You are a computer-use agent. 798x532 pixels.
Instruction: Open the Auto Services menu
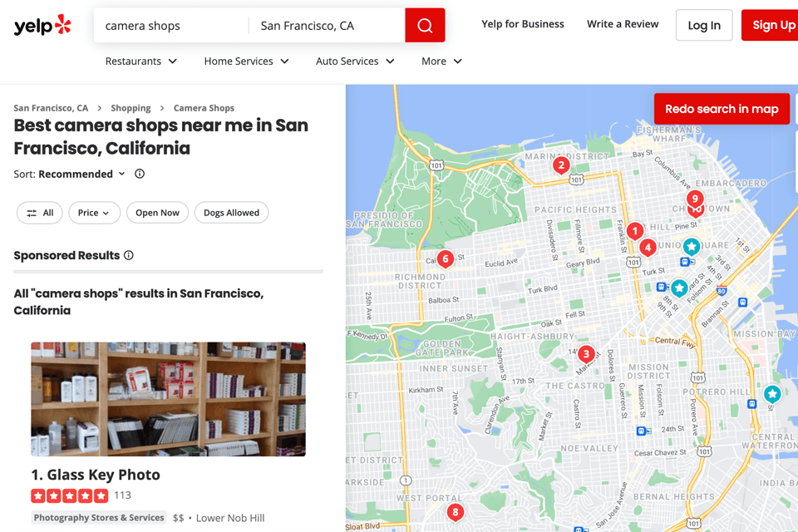click(355, 61)
